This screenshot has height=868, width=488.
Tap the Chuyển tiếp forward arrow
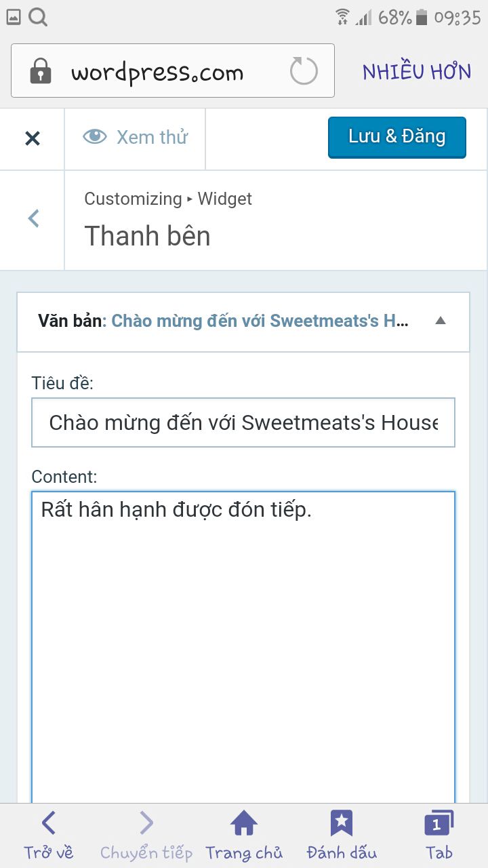pyautogui.click(x=146, y=823)
